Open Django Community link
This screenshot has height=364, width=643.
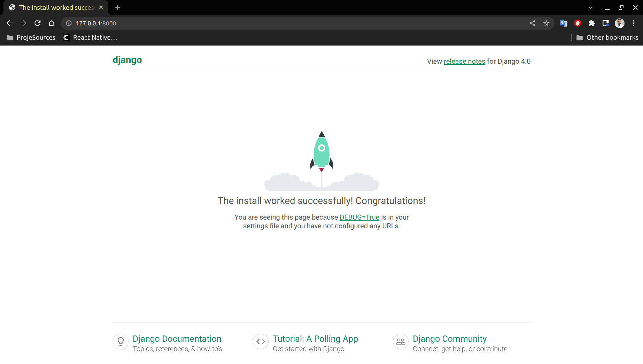coord(450,339)
